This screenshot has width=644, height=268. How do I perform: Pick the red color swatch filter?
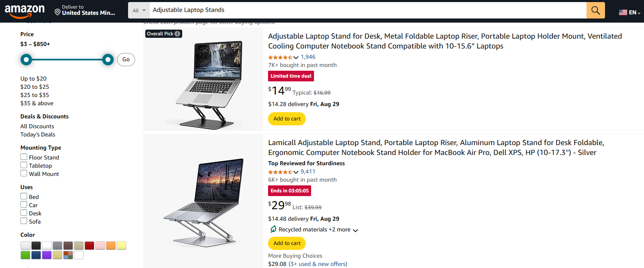(89, 245)
